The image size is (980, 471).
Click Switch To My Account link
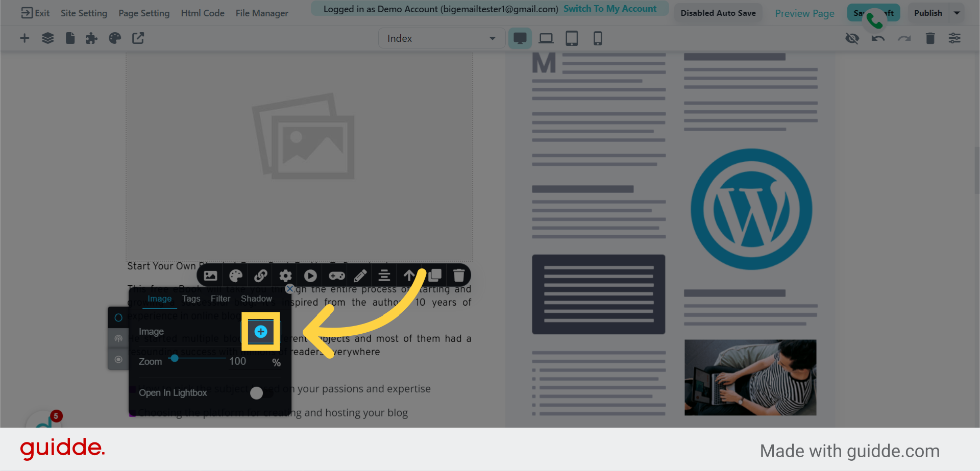[610, 9]
